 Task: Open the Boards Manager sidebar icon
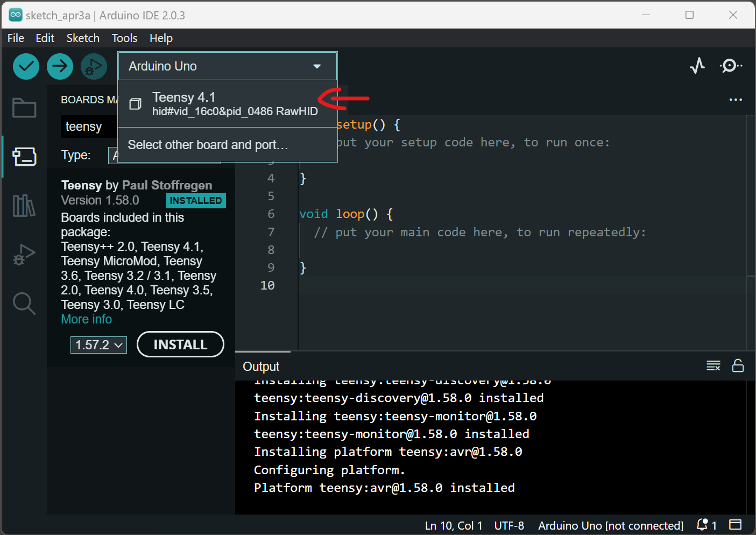[24, 157]
